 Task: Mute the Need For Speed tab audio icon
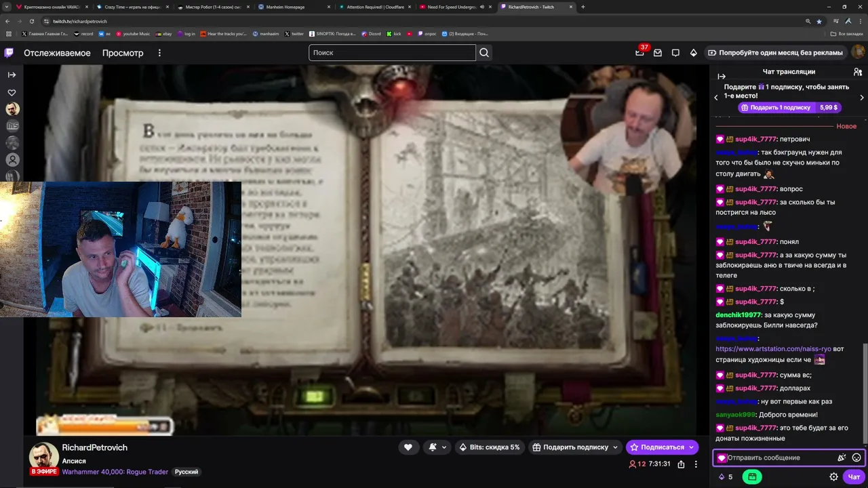(x=481, y=7)
